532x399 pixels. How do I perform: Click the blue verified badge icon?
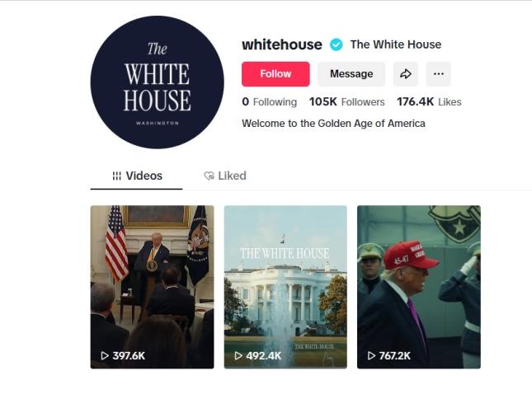[x=337, y=45]
